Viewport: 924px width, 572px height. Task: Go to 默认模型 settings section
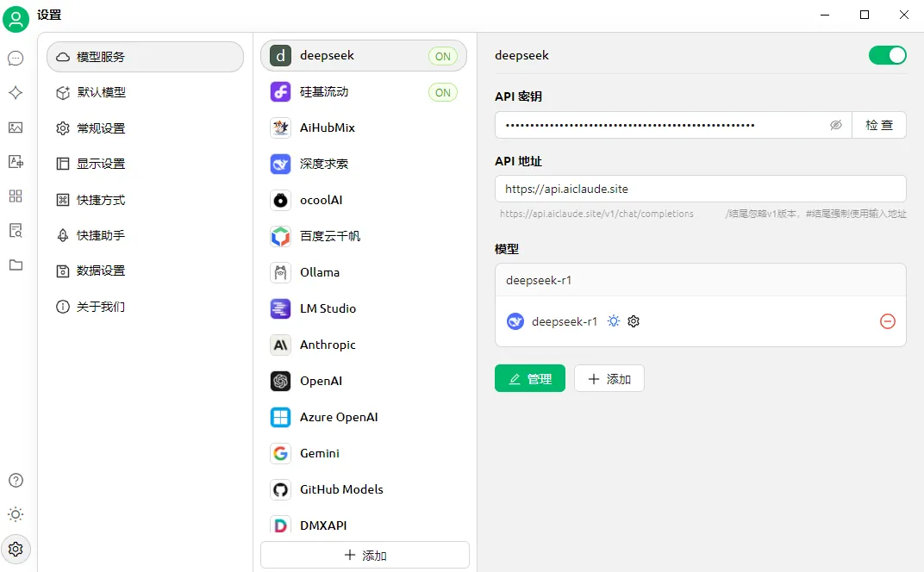coord(101,92)
